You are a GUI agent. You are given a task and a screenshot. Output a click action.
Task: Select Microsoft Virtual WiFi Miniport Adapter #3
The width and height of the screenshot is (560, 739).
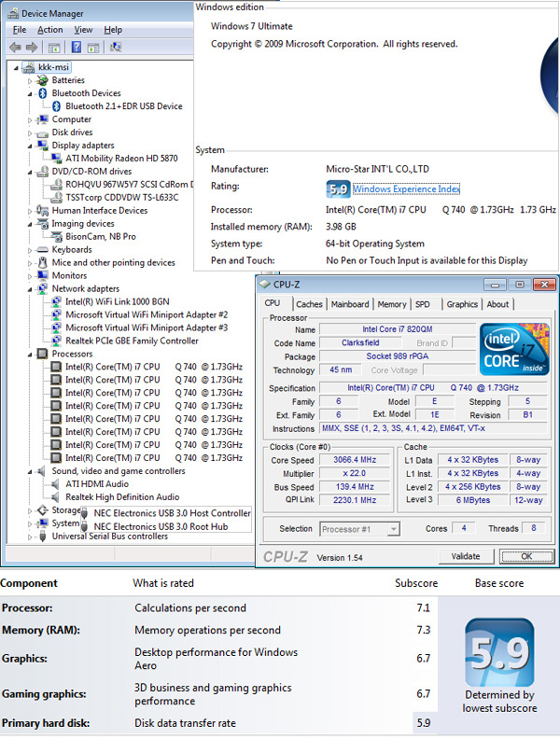[x=147, y=328]
